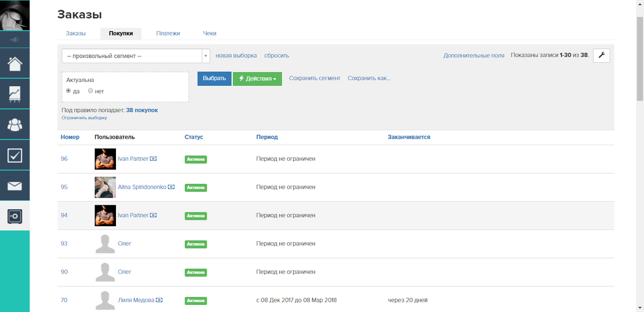Screen dimensions: 644x312
Task: Click money badge next to Alina Spiridonenko
Action: (x=171, y=187)
